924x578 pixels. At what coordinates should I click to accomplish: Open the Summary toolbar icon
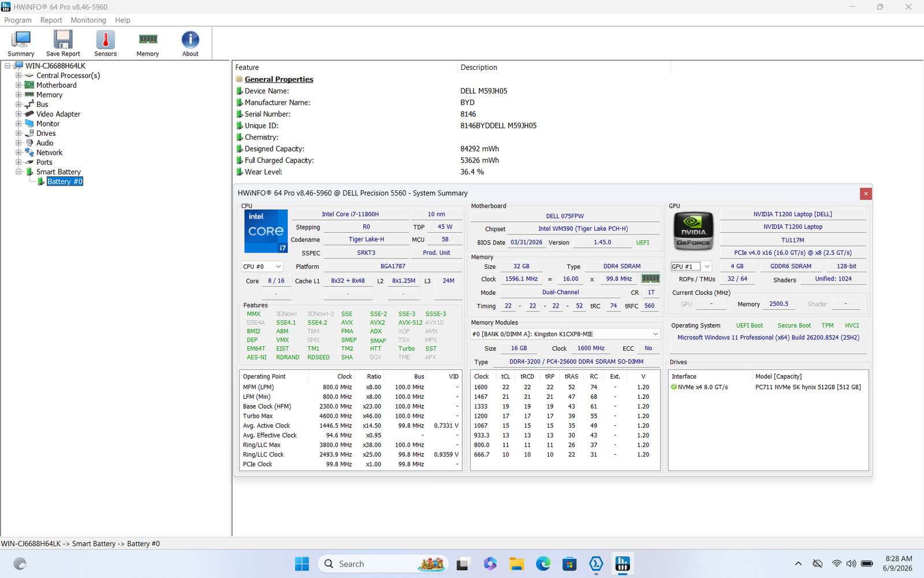pos(21,43)
